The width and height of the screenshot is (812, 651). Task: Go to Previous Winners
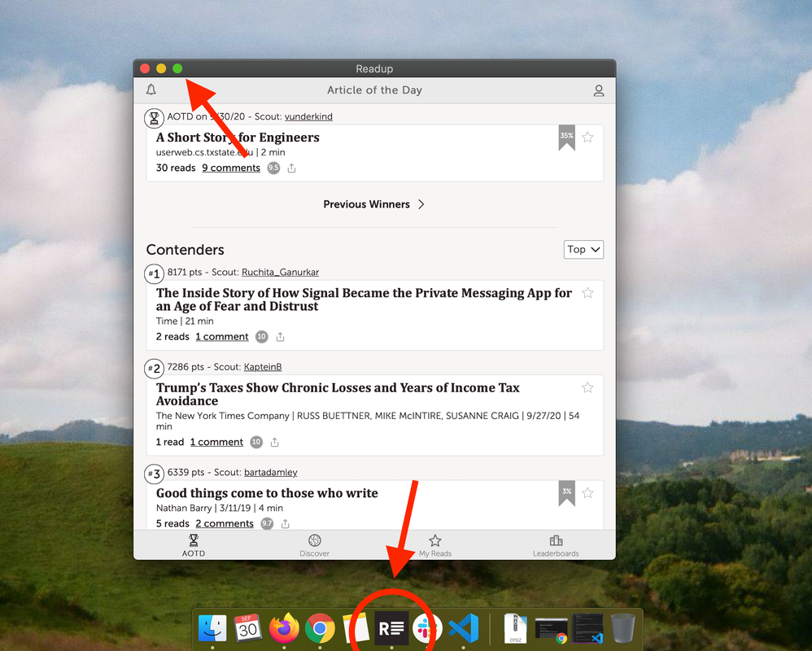367,204
